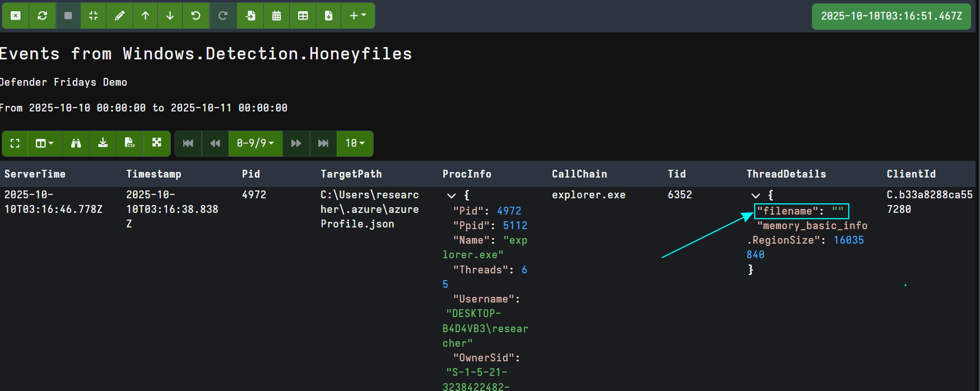Click the TargetPath column header
This screenshot has height=391, width=980.
coord(351,174)
